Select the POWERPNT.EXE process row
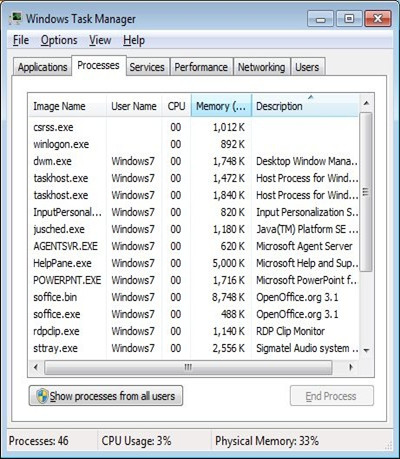This screenshot has width=400, height=459. click(x=194, y=280)
